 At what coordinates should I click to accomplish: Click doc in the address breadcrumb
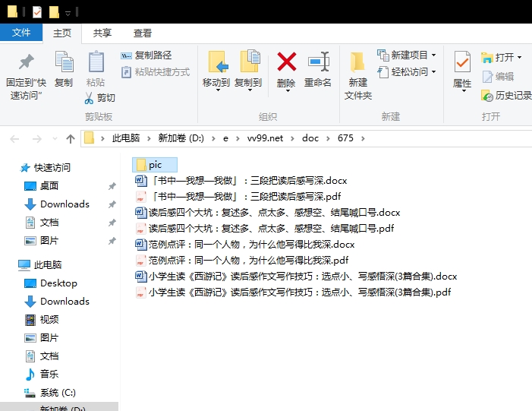(310, 138)
